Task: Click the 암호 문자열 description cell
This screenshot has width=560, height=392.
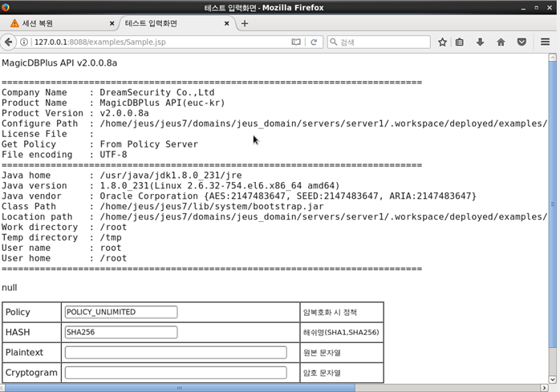Action: 342,373
